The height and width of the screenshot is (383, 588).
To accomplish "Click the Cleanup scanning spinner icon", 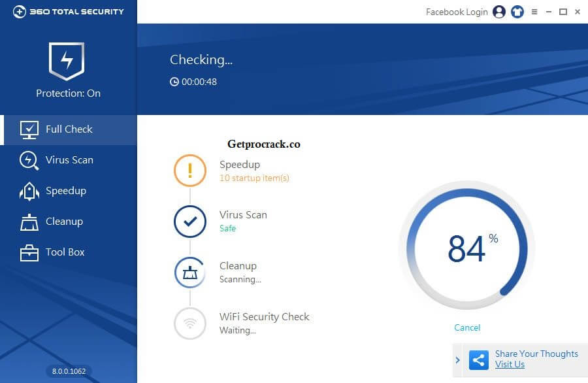I will pyautogui.click(x=189, y=273).
